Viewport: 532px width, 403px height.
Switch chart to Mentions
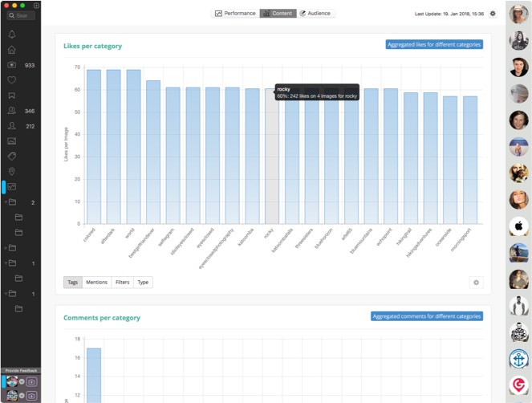tap(97, 282)
